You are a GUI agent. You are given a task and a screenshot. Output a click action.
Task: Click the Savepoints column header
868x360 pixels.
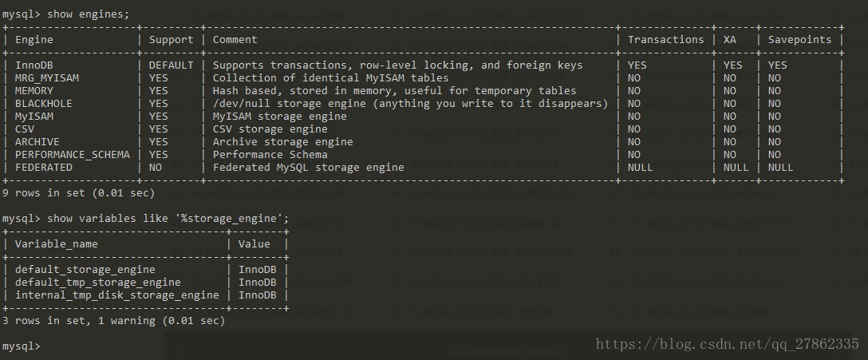(799, 40)
